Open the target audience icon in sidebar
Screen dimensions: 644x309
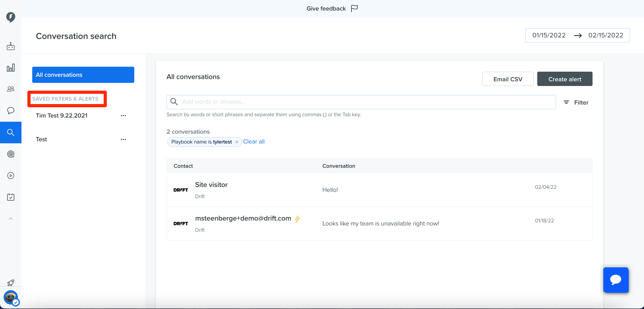[x=11, y=154]
